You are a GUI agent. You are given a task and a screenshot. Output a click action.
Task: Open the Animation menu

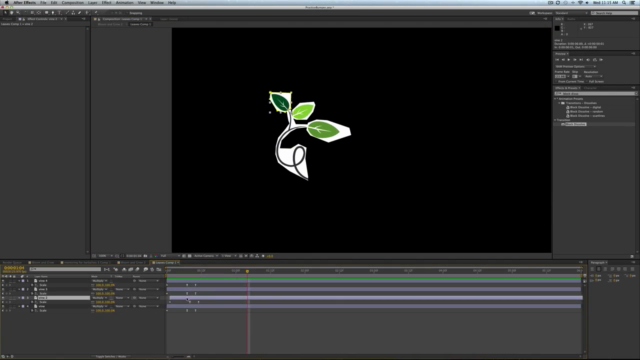(x=124, y=2)
